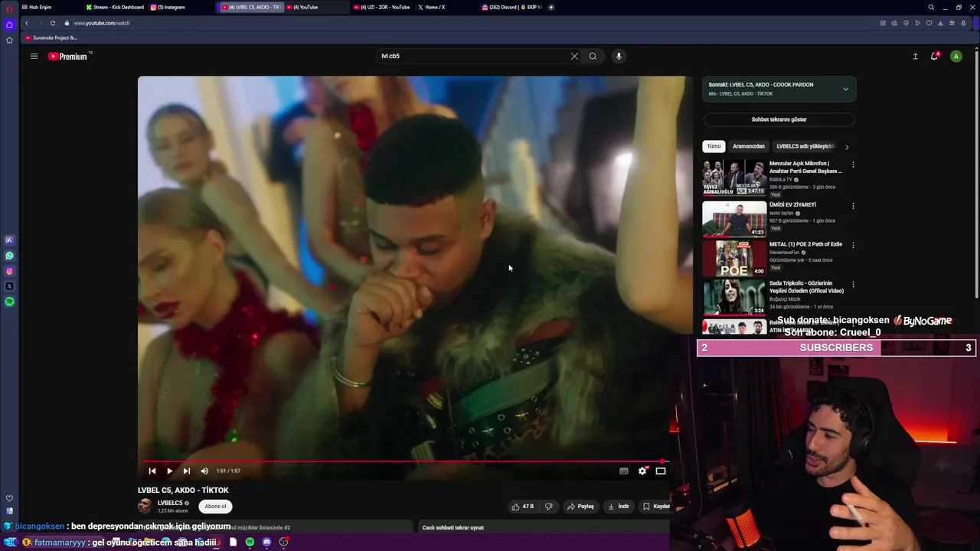Open options for 'METAL (1) POE 2' video

[853, 245]
